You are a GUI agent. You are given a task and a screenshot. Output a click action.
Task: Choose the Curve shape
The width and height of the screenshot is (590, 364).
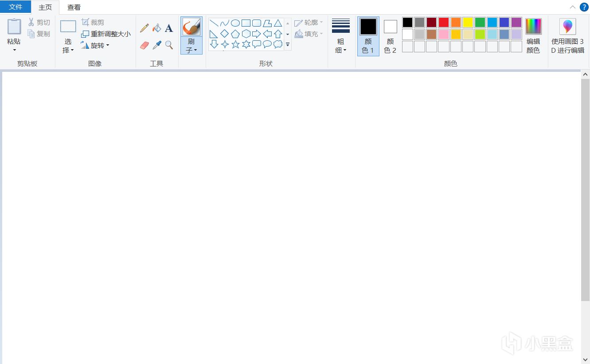click(x=225, y=23)
